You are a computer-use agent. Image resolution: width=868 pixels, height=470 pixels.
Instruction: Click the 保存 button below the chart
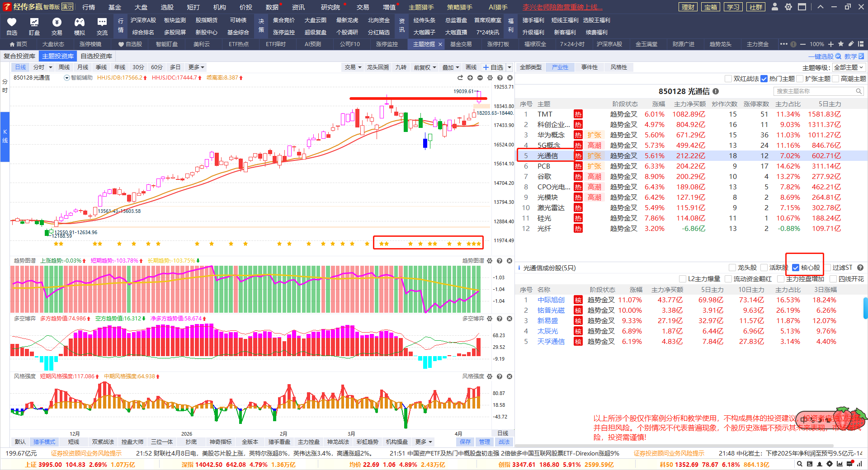tap(465, 442)
